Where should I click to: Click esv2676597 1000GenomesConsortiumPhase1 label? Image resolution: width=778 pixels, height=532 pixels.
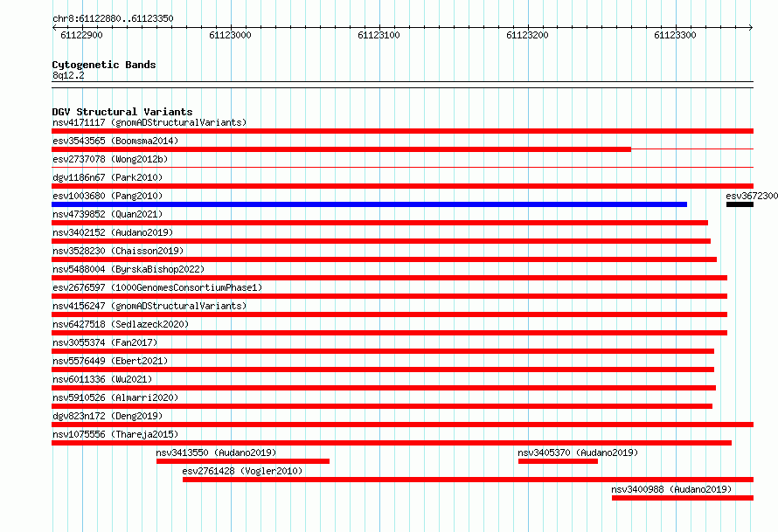click(x=157, y=287)
